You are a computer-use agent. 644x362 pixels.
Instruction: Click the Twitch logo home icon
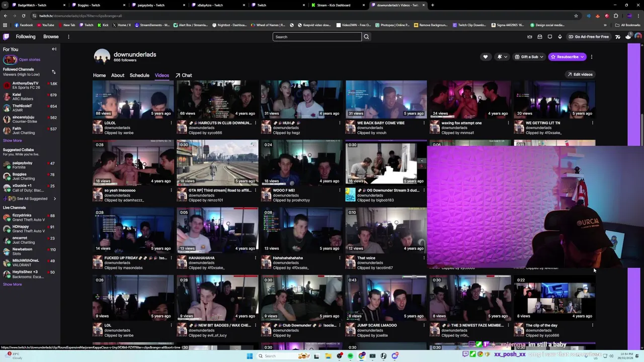pyautogui.click(x=6, y=37)
